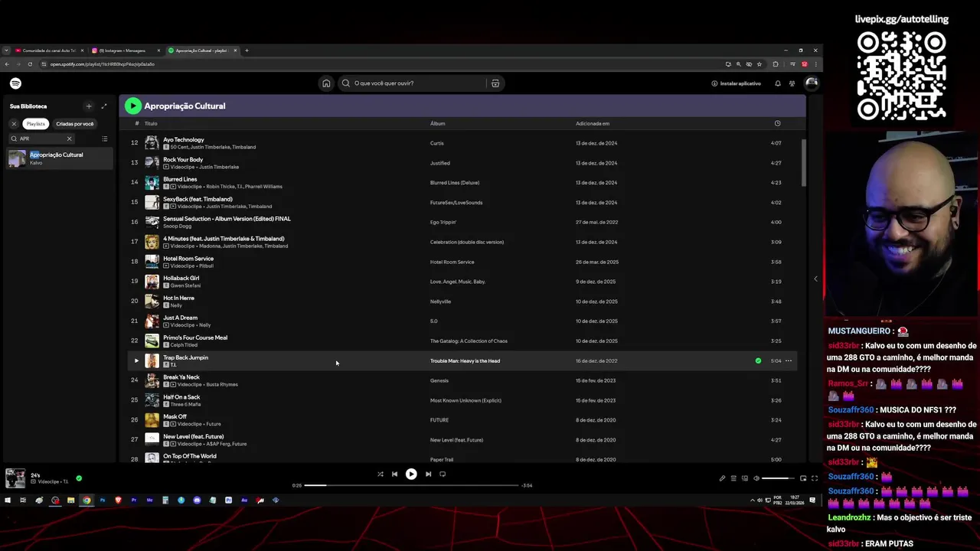This screenshot has width=980, height=551.
Task: Open library view options list icon
Action: (105, 139)
